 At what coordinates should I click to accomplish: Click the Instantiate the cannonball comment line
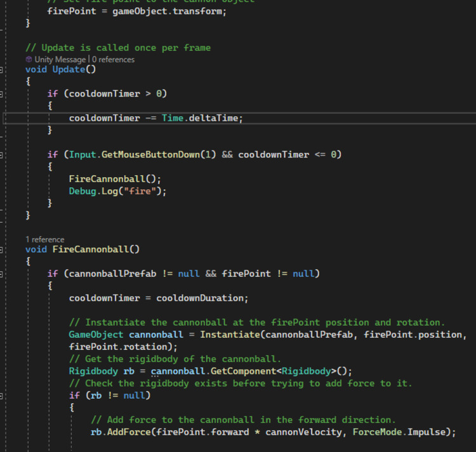pos(257,322)
